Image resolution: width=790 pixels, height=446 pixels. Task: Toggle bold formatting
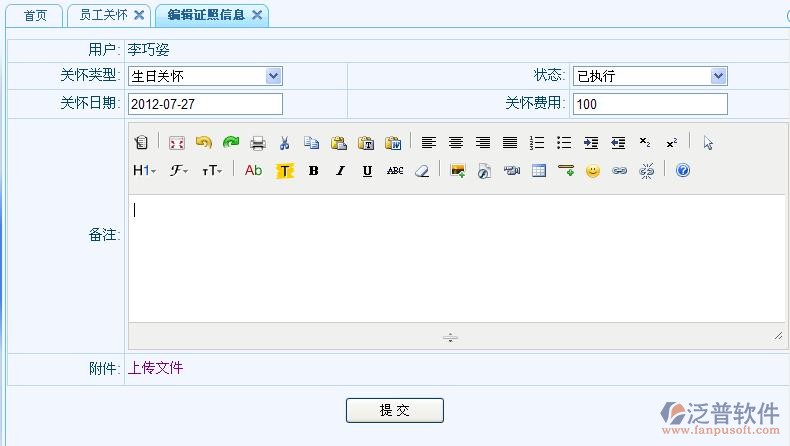coord(313,170)
